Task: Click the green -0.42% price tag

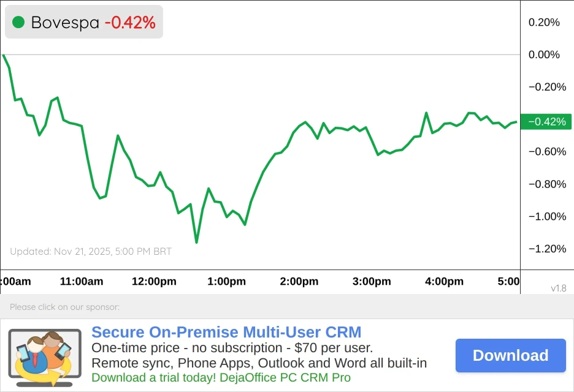Action: 545,122
